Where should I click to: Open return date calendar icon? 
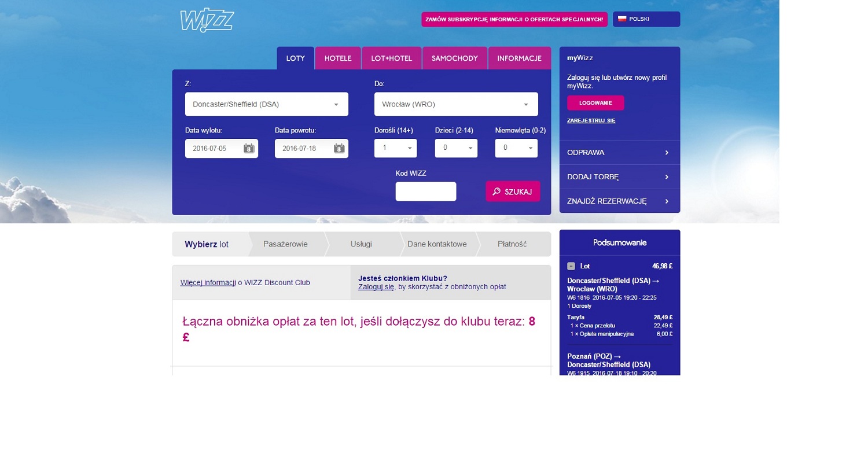point(339,149)
